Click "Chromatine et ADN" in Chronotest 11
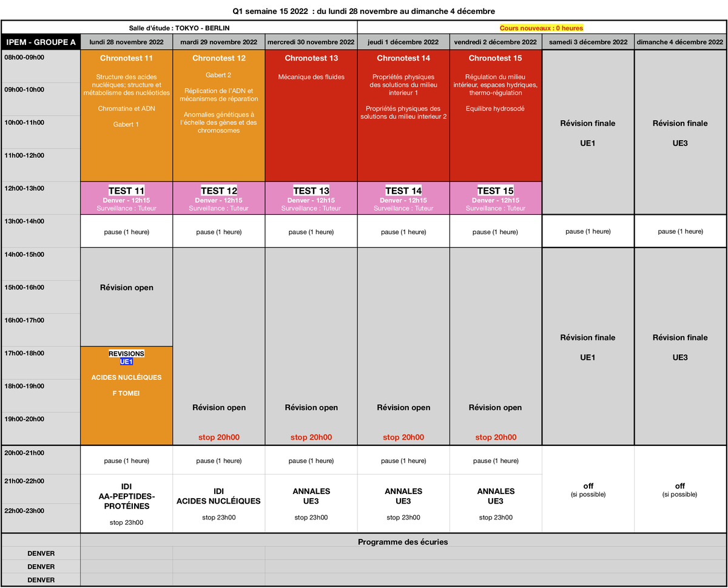This screenshot has width=728, height=588. click(x=127, y=109)
